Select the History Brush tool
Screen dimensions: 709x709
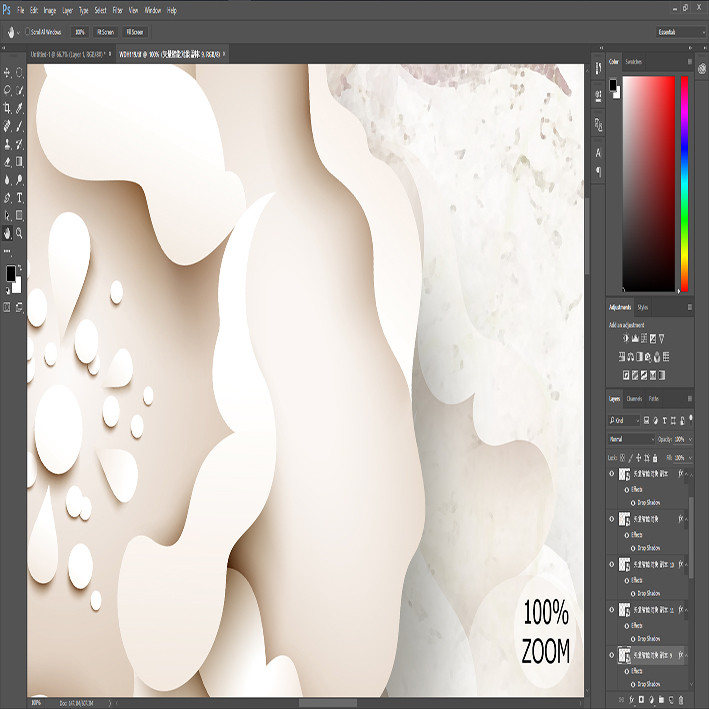tap(19, 144)
